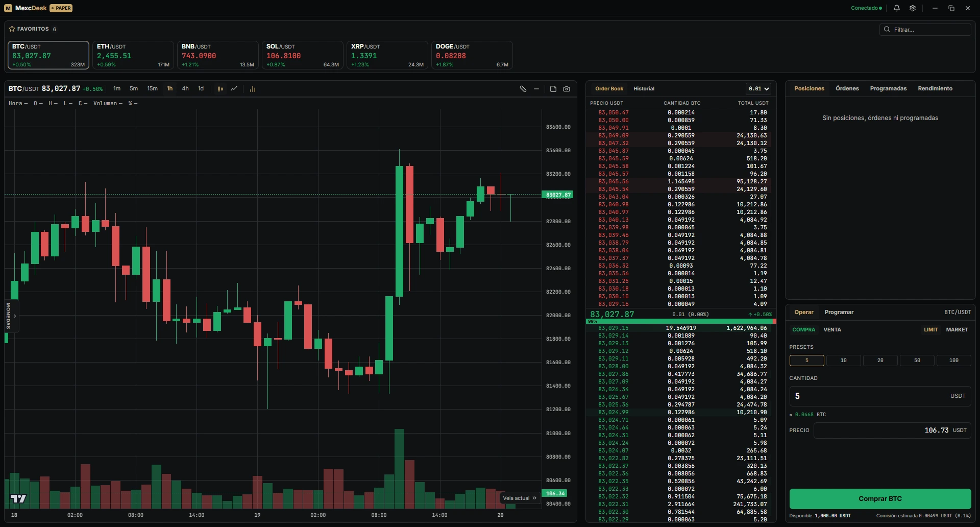Screen dimensions: 980x527
Task: Select ETH/USDT favorite card
Action: point(133,55)
